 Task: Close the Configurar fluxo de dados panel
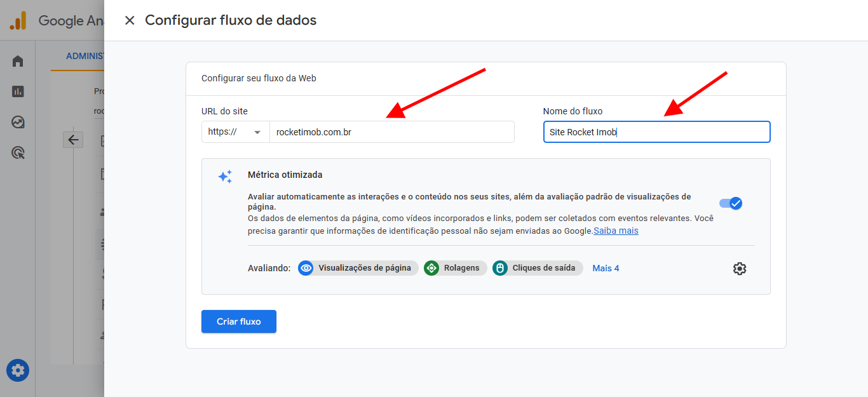tap(130, 20)
